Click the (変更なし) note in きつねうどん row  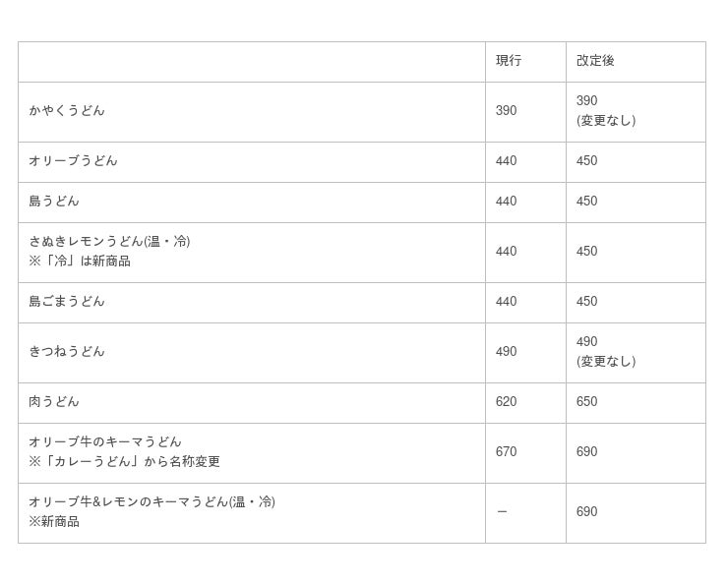point(606,362)
